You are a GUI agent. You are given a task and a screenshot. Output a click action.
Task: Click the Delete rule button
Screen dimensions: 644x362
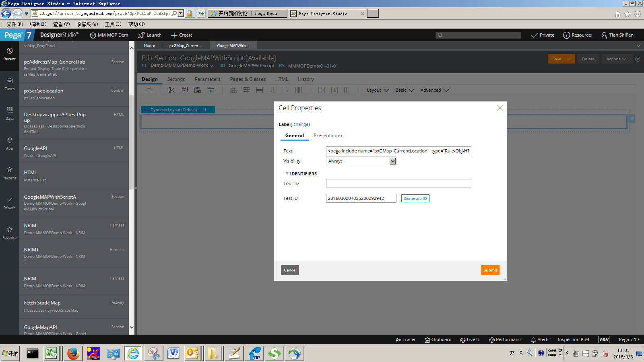point(588,59)
